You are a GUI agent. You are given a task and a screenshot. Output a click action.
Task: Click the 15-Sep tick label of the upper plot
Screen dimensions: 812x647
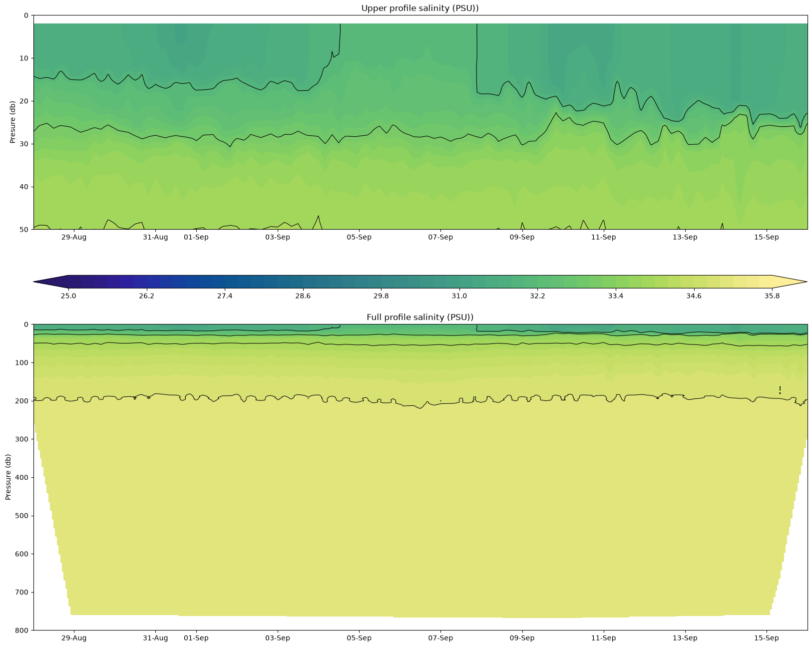click(x=767, y=237)
